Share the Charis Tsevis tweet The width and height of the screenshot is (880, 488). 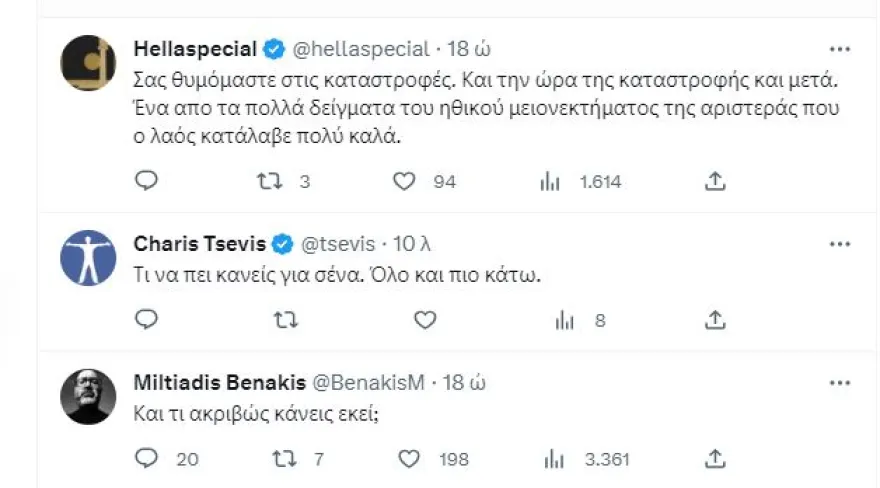(x=715, y=320)
